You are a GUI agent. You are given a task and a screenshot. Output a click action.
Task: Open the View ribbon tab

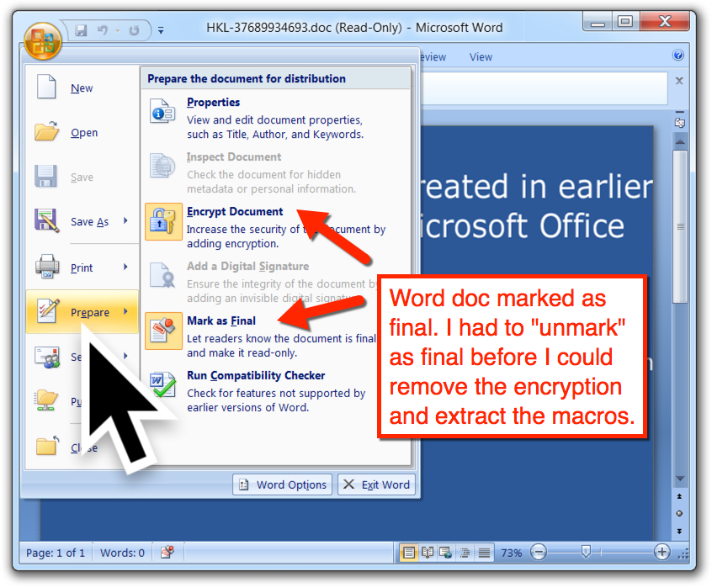point(481,57)
